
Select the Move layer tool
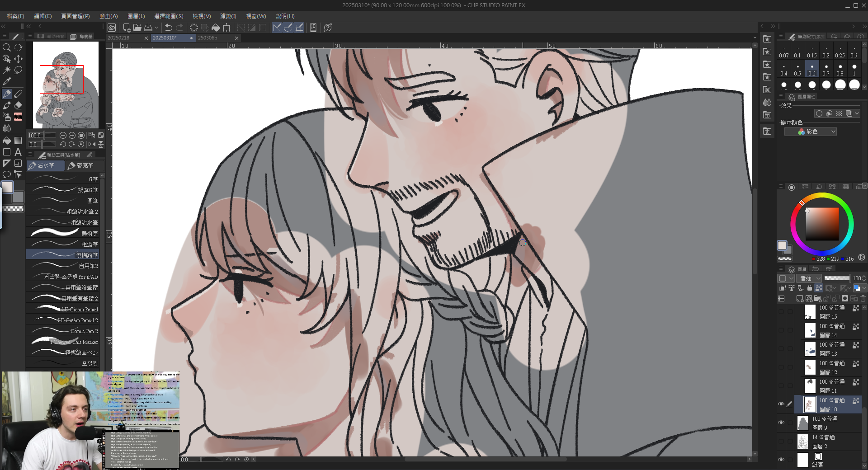(x=18, y=59)
